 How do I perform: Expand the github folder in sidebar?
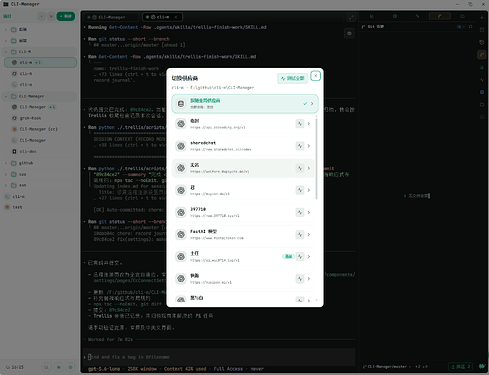(6, 163)
